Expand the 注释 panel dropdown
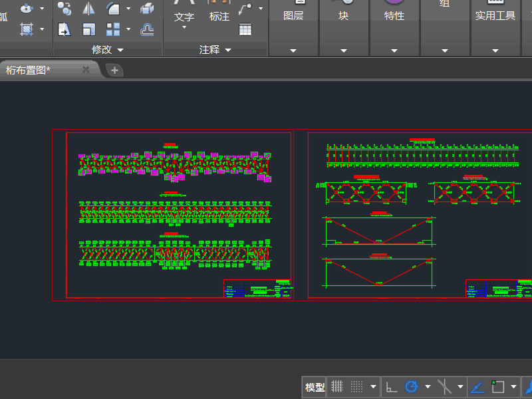 (228, 50)
